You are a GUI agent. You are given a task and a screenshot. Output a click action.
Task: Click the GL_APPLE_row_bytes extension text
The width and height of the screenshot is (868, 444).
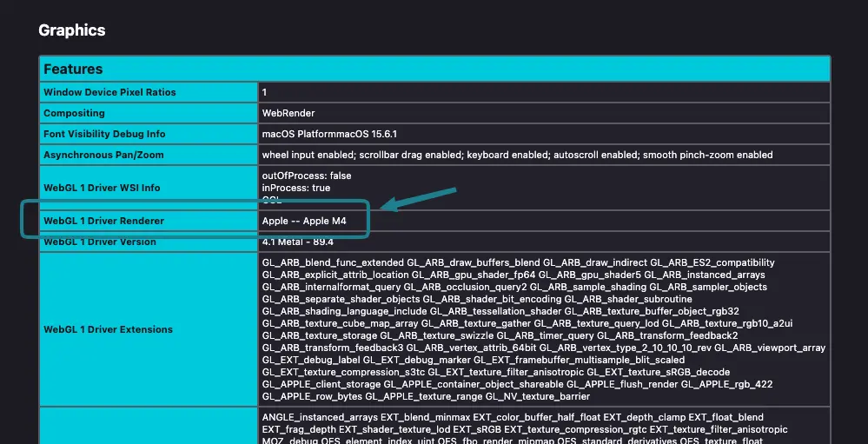312,396
